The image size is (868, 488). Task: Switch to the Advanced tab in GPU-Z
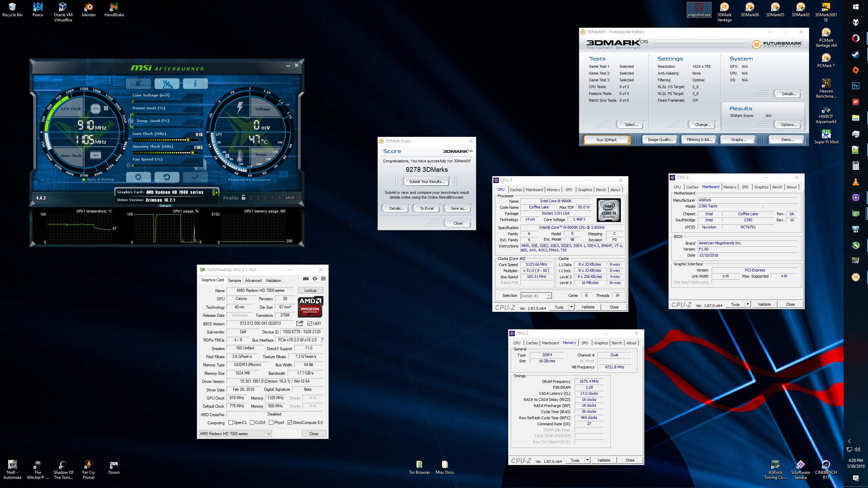(x=253, y=281)
